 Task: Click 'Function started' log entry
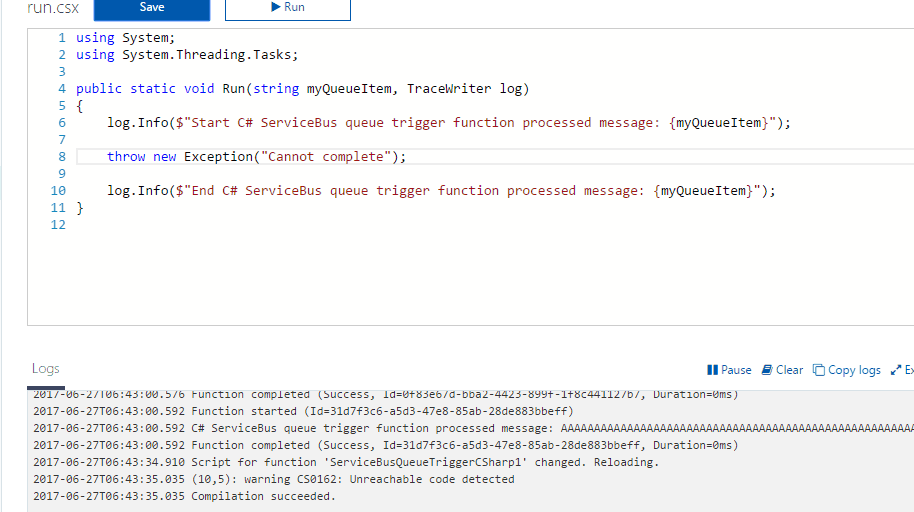pyautogui.click(x=304, y=412)
